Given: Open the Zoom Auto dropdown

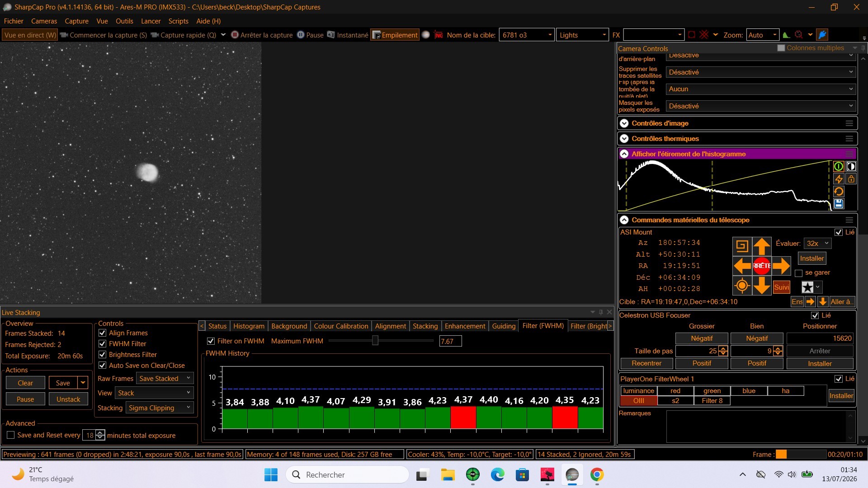Looking at the screenshot, I should [x=762, y=35].
